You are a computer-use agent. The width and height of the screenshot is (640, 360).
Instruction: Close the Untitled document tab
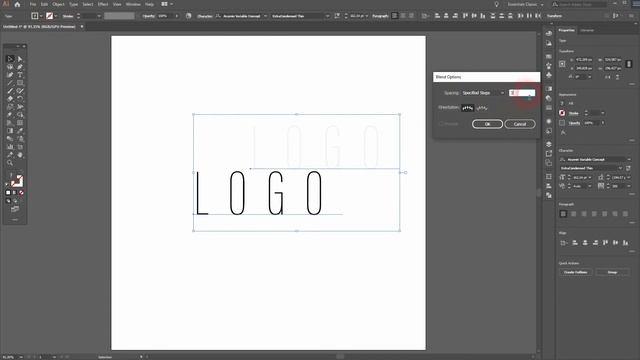[x=82, y=27]
